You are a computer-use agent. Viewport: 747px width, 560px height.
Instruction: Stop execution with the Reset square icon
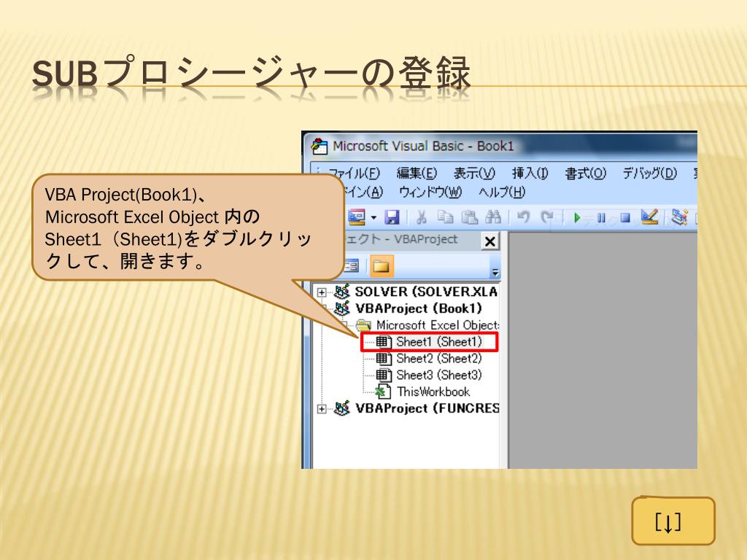625,218
